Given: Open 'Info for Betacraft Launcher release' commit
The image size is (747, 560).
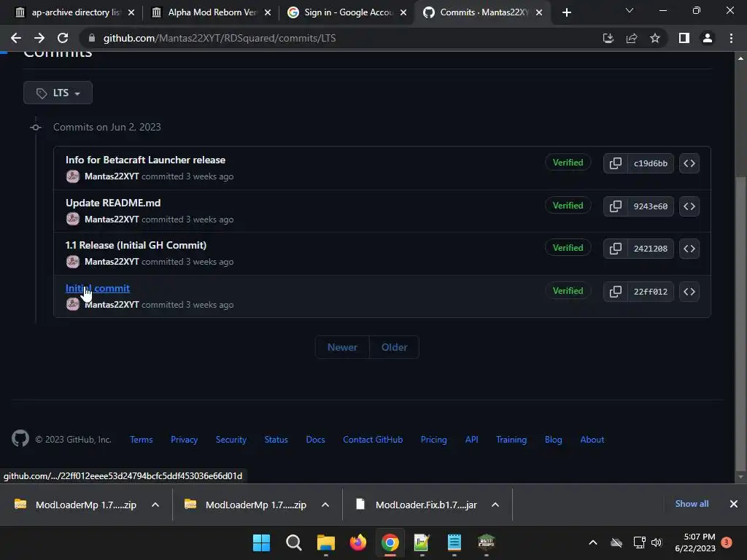Looking at the screenshot, I should pos(145,160).
